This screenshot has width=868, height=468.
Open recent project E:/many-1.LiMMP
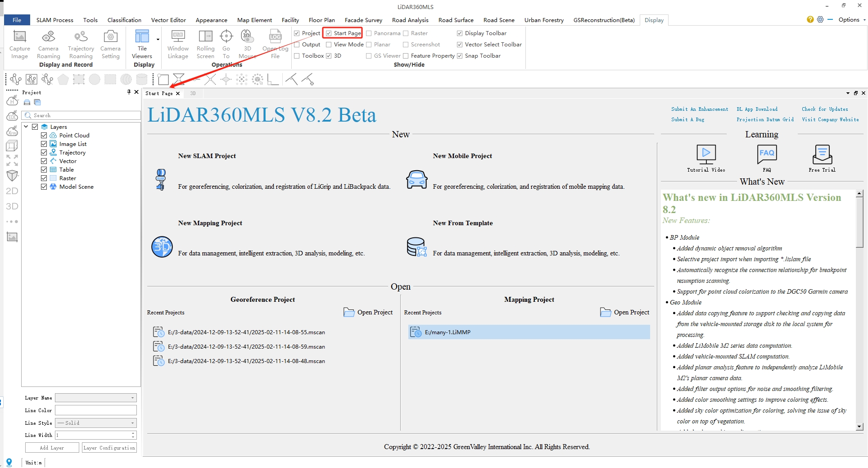(529, 332)
